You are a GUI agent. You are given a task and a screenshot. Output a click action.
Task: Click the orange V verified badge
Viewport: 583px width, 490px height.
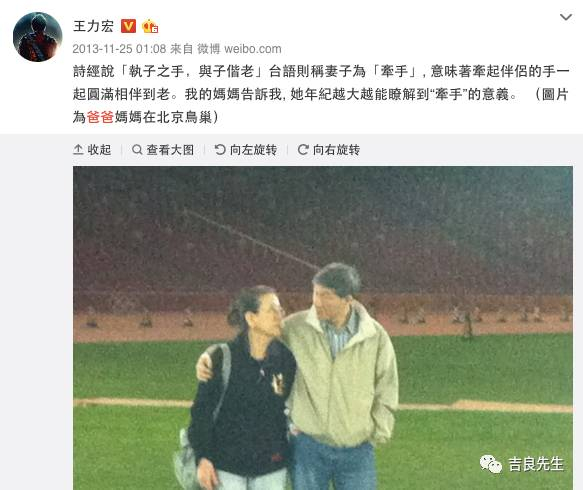pos(128,26)
